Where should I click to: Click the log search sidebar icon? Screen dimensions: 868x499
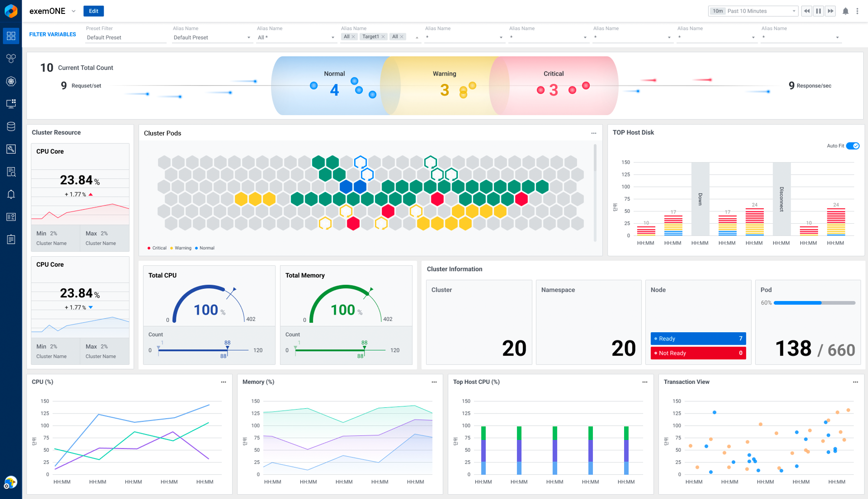[11, 172]
